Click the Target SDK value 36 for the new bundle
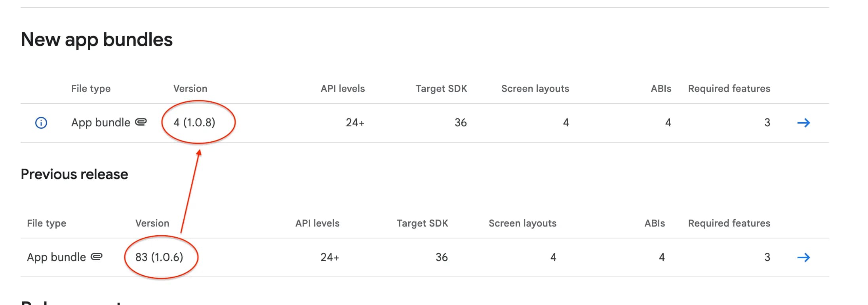 461,122
